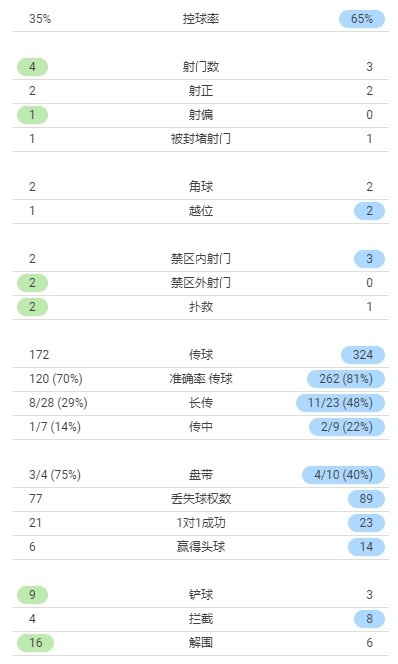
Task: Click the green 1 badge for 射偏
Action: coord(32,115)
